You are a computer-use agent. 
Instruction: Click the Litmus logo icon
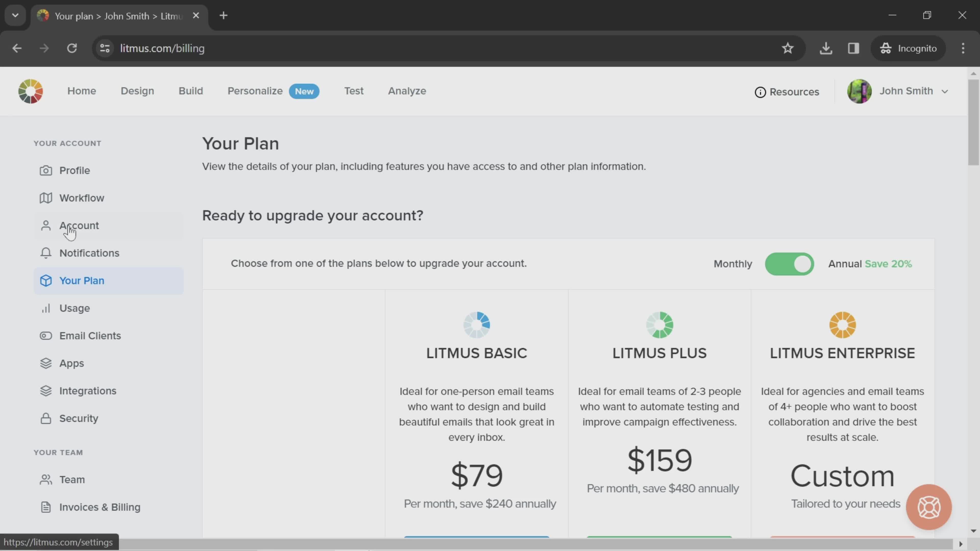click(x=30, y=91)
